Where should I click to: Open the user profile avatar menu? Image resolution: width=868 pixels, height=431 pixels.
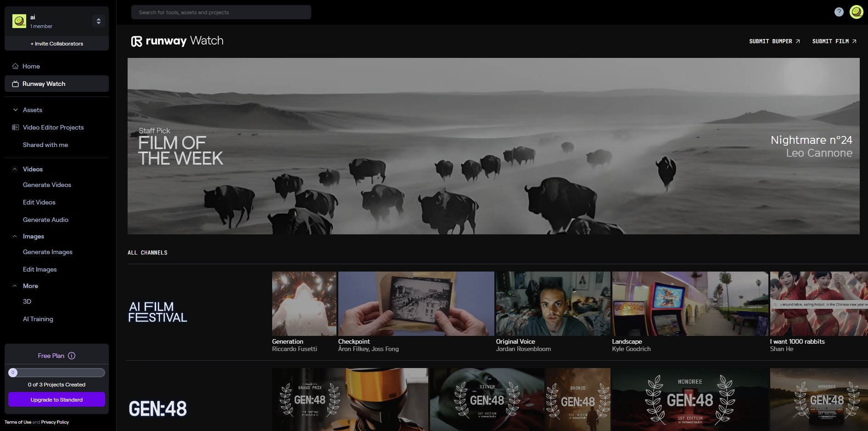(x=856, y=12)
